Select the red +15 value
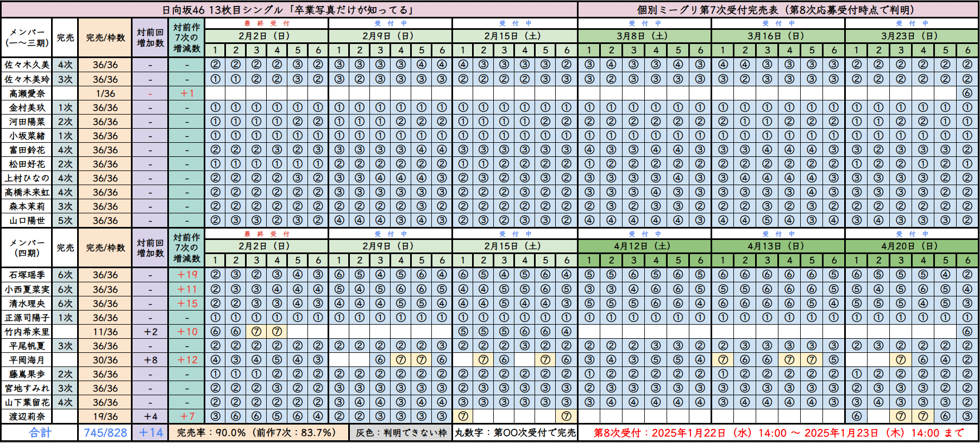Image resolution: width=980 pixels, height=443 pixels. pyautogui.click(x=187, y=303)
